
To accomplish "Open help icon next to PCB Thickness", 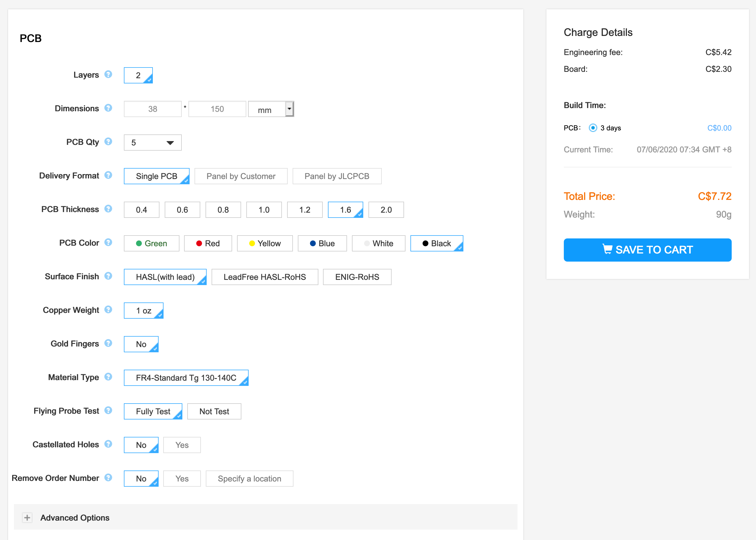I will pyautogui.click(x=108, y=209).
